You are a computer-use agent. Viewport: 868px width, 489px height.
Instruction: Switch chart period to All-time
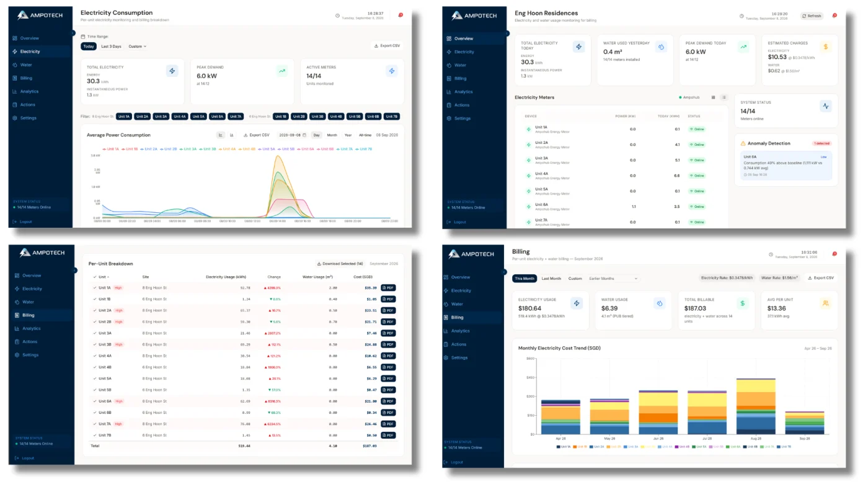pos(365,135)
